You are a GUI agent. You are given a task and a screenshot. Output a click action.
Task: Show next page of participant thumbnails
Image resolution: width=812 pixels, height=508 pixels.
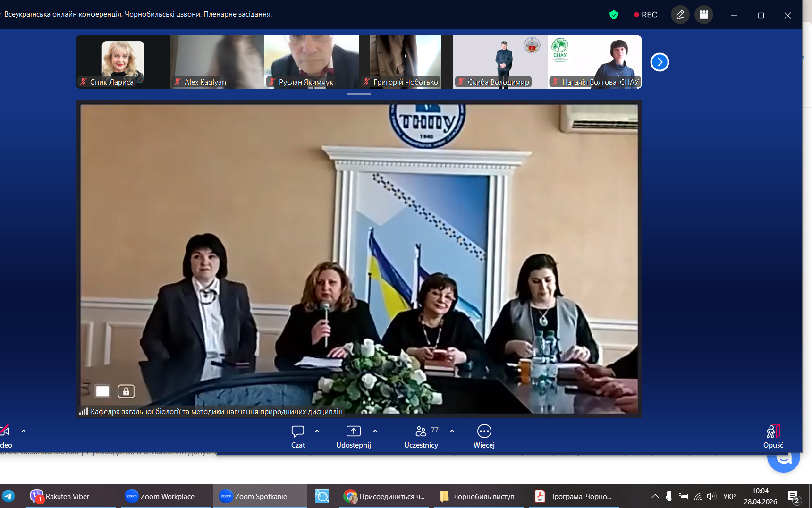[660, 62]
